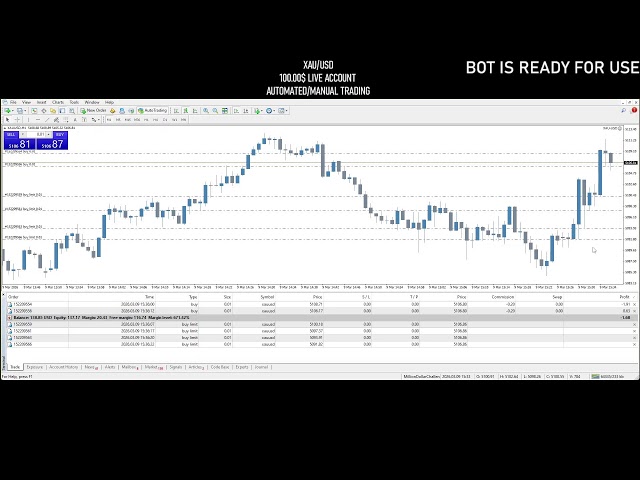Select the M1 timeframe
Screen dimensions: 640x480
[109, 120]
